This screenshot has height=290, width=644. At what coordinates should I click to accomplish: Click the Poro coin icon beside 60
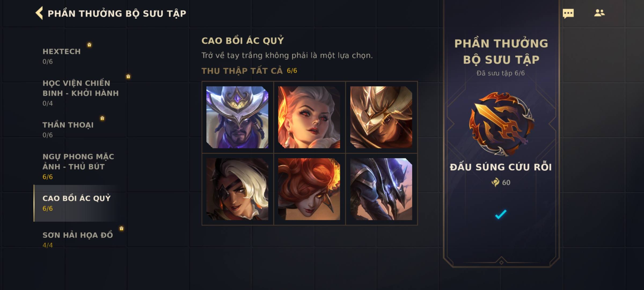coord(495,182)
